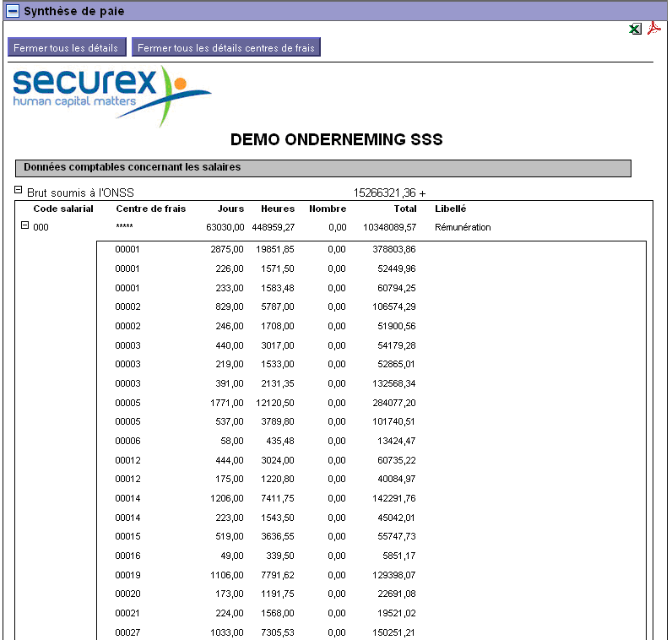Select the hours value 2131,35
672x640 pixels.
tap(278, 383)
